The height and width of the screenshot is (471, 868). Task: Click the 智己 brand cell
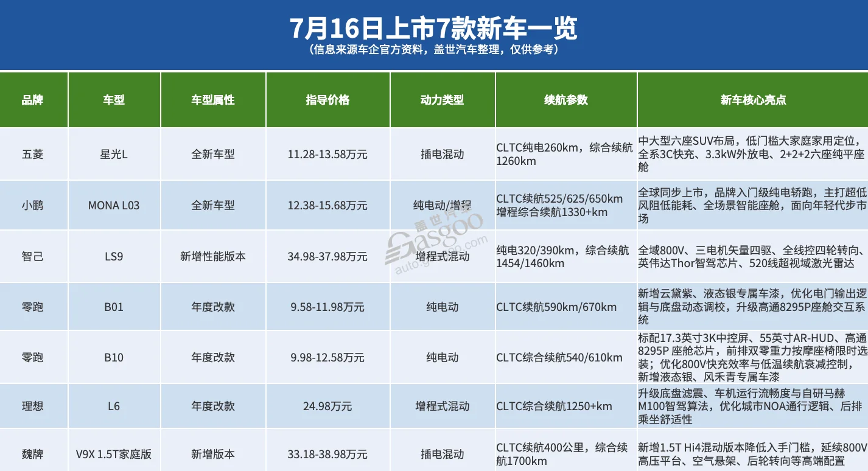pos(33,256)
